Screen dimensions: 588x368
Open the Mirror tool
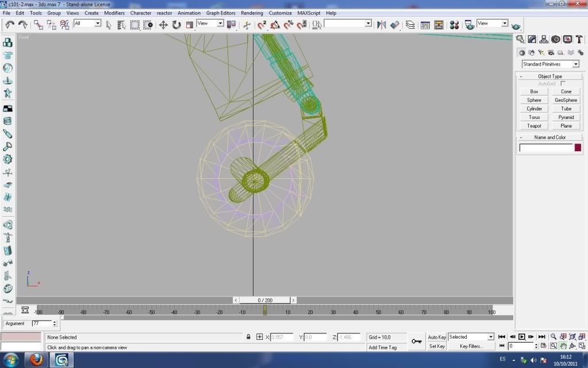click(381, 25)
